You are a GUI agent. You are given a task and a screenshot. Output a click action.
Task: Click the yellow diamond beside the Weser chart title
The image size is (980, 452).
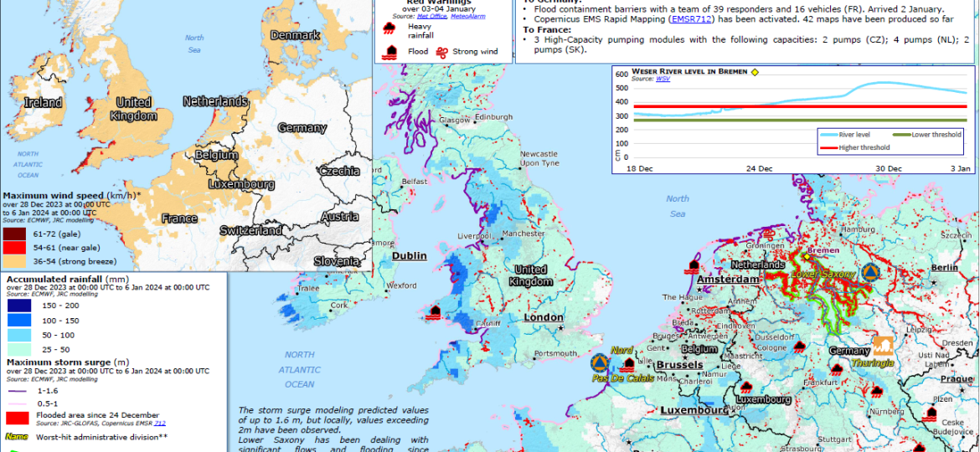[x=755, y=72]
